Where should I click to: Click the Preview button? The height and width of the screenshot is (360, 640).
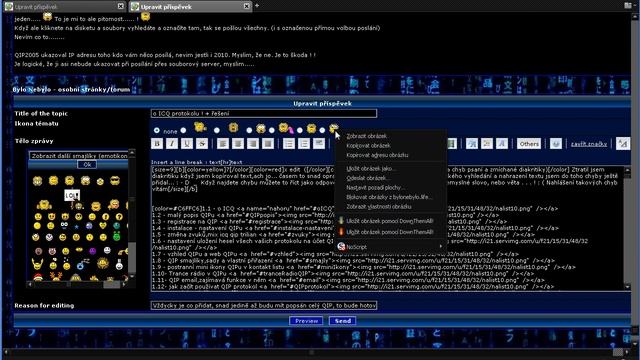coord(306,321)
